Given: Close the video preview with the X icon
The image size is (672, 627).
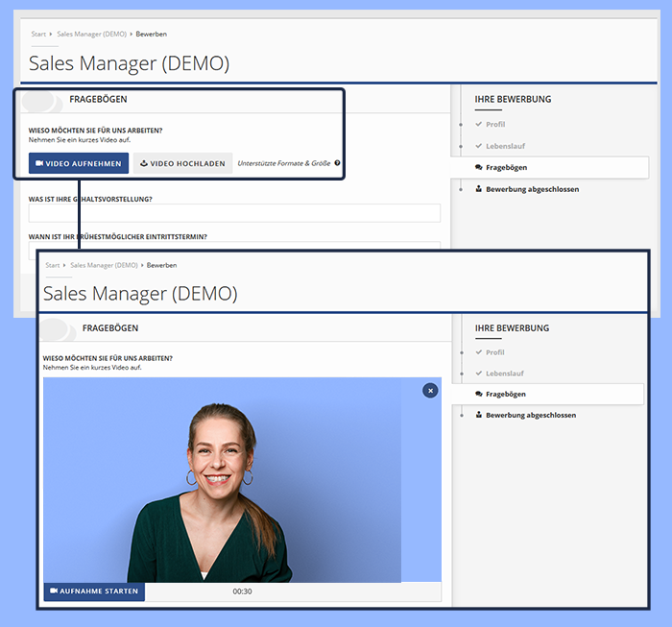Looking at the screenshot, I should click(x=430, y=390).
